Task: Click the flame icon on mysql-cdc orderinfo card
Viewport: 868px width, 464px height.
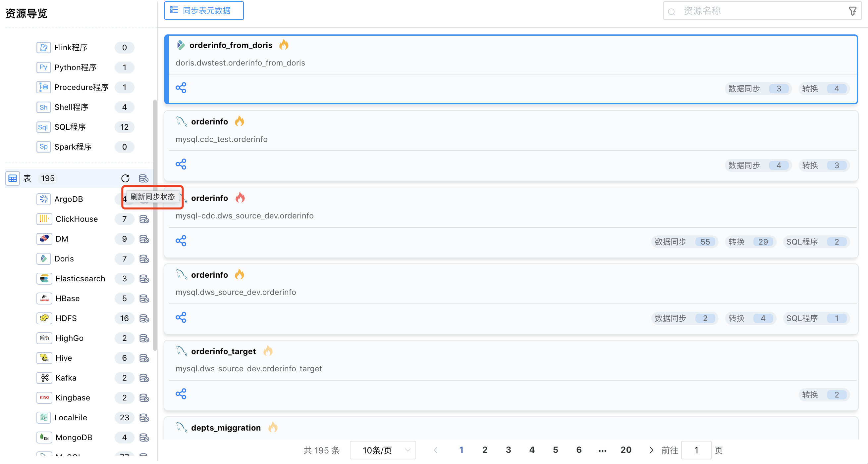Action: click(x=240, y=198)
